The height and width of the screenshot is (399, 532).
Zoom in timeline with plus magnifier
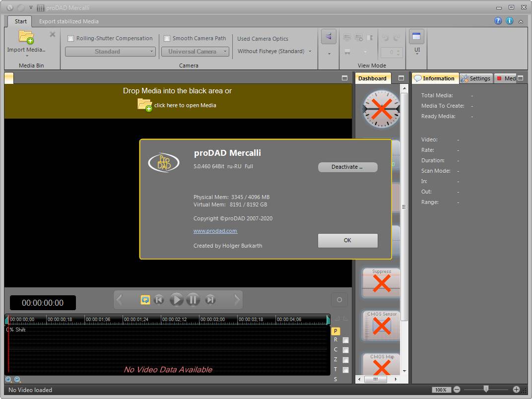coord(8,380)
